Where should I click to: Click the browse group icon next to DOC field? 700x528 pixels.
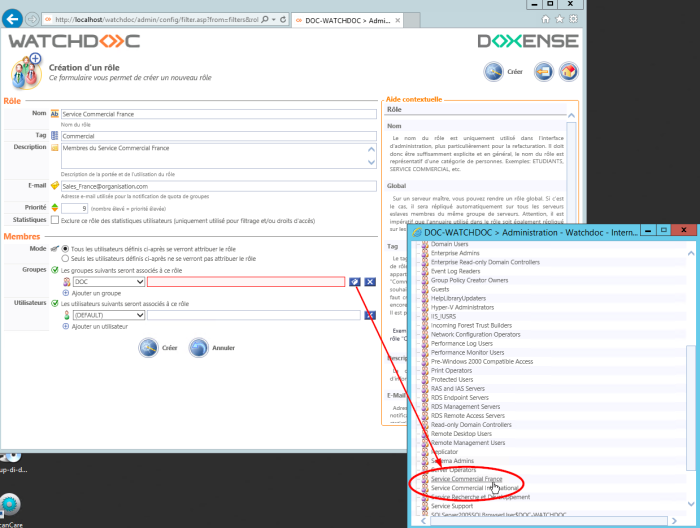(x=355, y=283)
